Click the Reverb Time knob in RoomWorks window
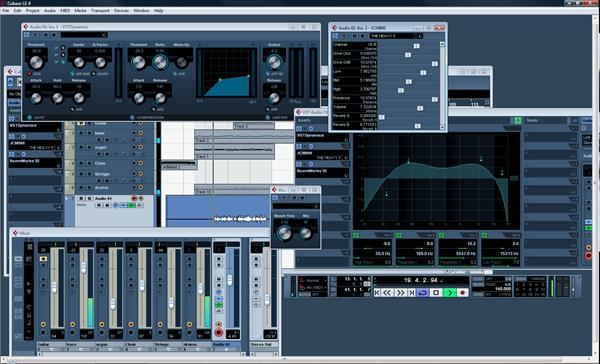The height and width of the screenshot is (364, 600). pyautogui.click(x=284, y=233)
